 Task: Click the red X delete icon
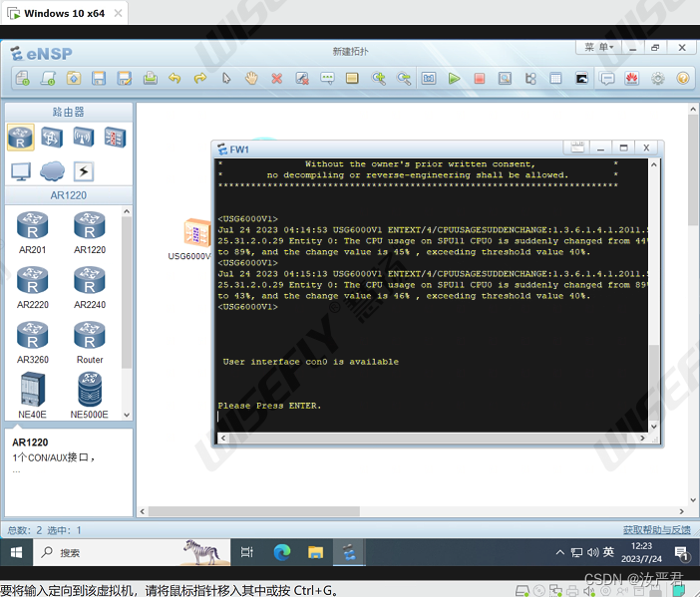pyautogui.click(x=277, y=79)
